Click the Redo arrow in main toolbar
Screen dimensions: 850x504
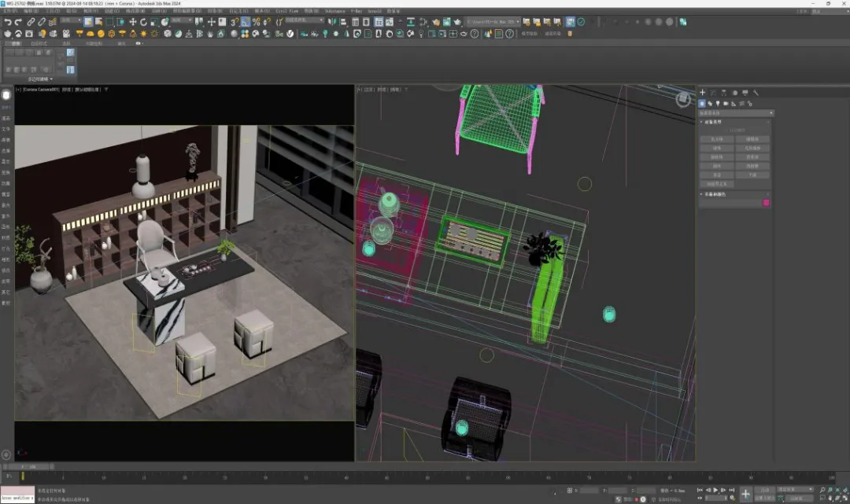pos(18,22)
